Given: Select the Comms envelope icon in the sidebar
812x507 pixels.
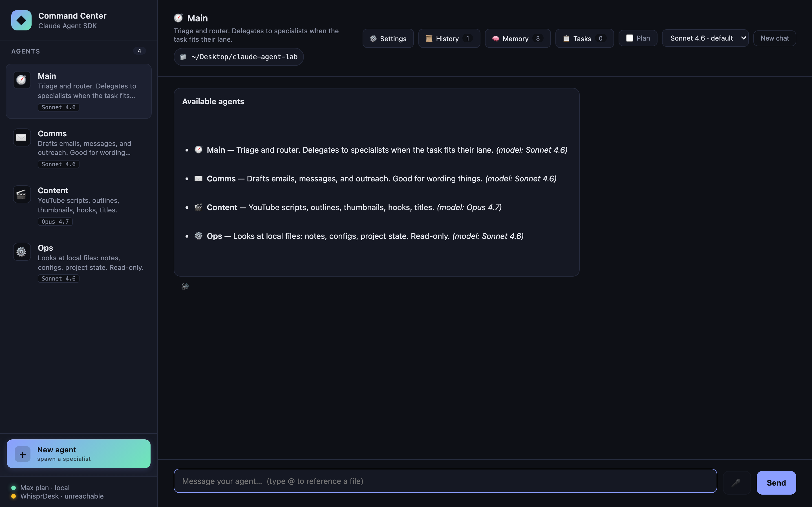Looking at the screenshot, I should click(x=21, y=137).
